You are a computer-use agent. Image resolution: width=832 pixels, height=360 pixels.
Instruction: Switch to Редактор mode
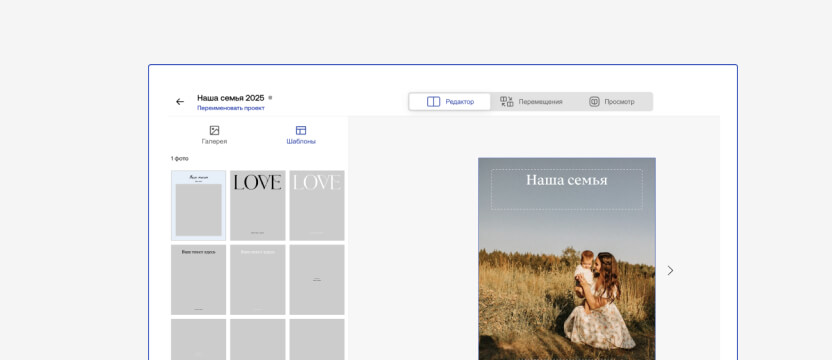[x=450, y=101]
